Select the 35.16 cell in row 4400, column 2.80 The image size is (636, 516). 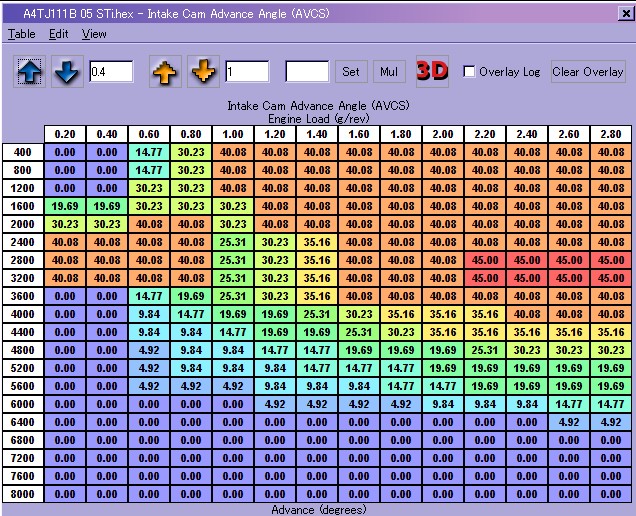coord(611,332)
